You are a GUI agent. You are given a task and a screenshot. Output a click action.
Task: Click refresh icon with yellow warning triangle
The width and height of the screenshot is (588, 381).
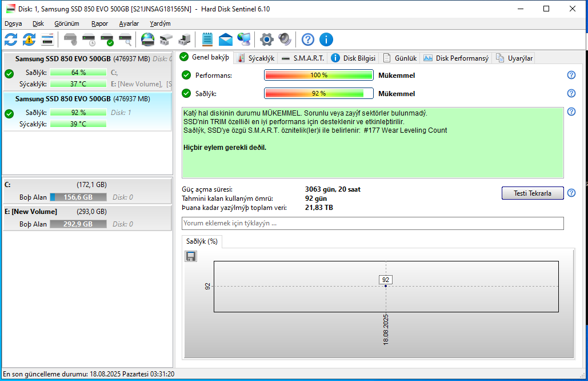tap(29, 39)
